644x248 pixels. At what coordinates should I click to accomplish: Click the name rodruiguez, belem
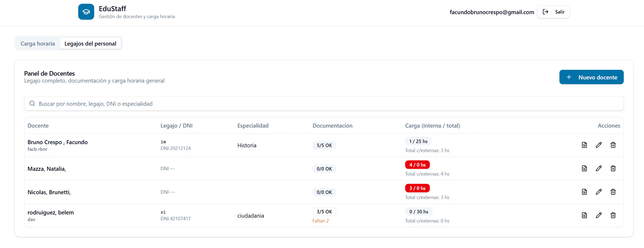pos(51,212)
